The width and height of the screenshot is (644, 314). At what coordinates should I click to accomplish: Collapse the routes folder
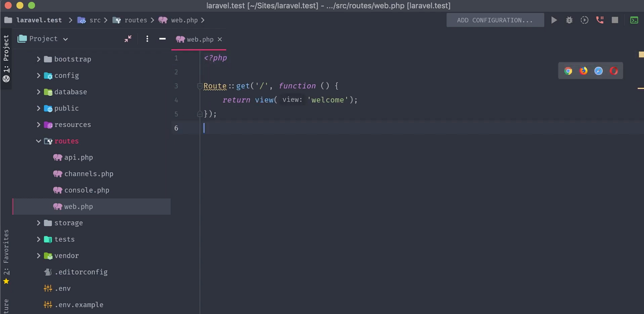coord(38,141)
